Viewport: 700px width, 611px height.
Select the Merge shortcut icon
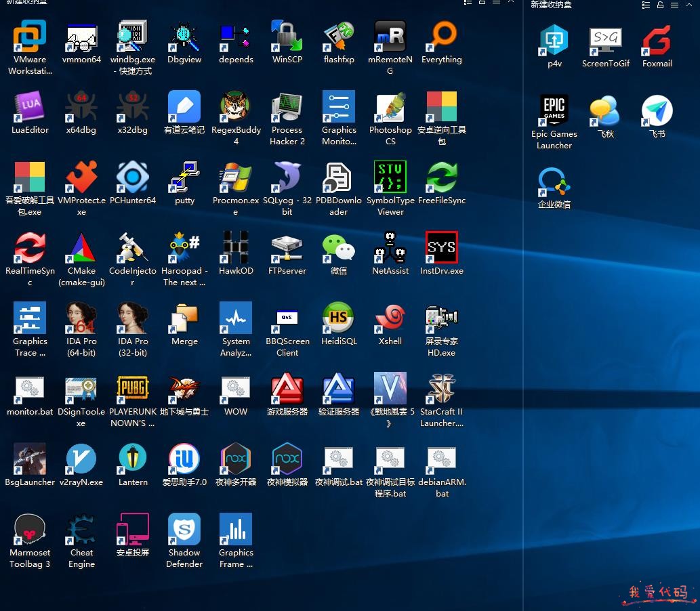(x=184, y=318)
